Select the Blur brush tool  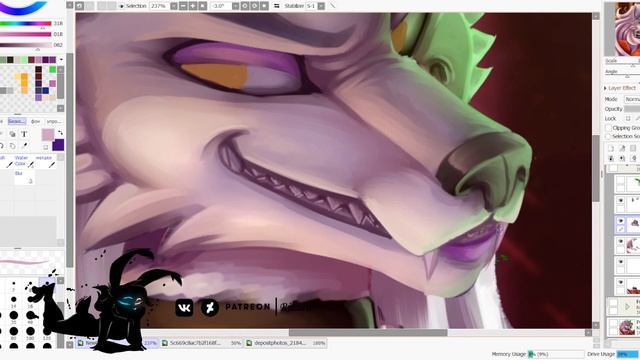pos(24,177)
